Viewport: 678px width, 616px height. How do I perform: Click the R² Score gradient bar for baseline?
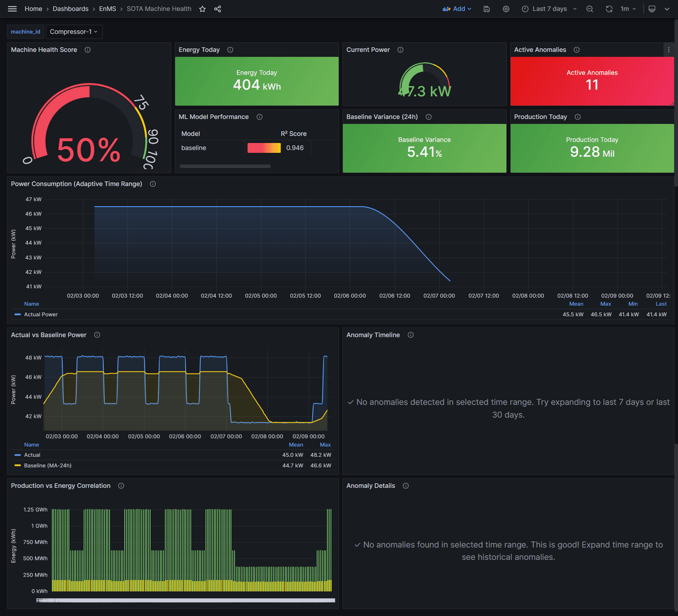[264, 148]
